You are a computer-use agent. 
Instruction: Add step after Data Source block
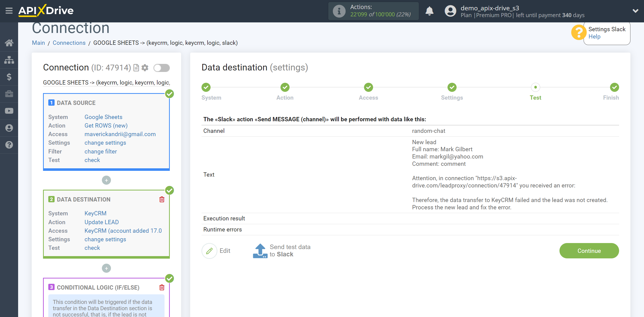click(106, 180)
